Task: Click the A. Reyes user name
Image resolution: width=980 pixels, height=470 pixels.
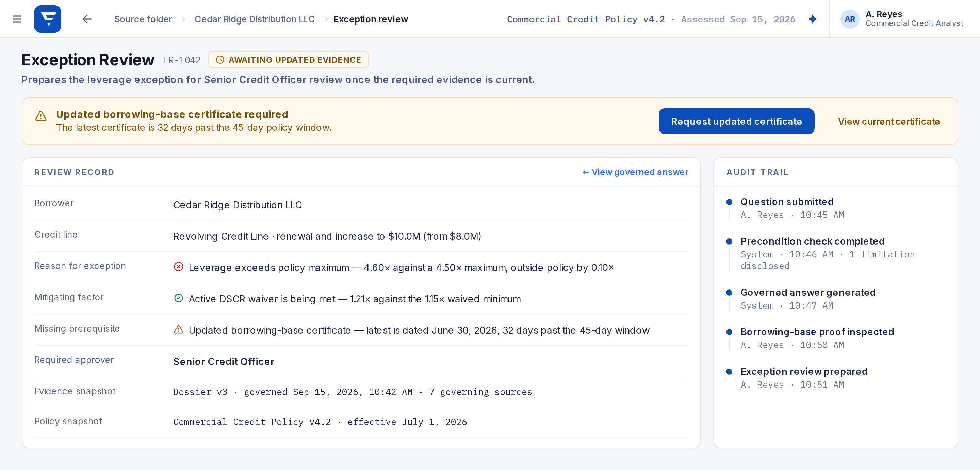Action: coord(884,14)
